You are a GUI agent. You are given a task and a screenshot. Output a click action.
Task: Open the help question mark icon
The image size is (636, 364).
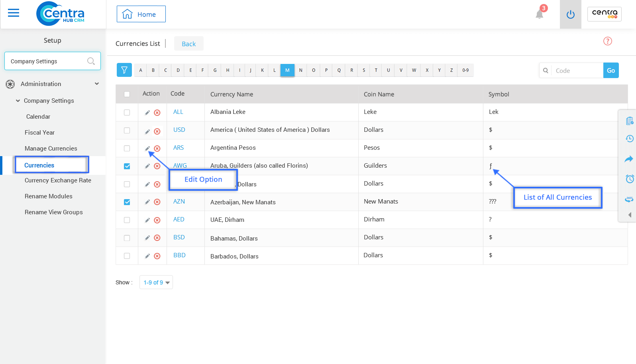[608, 41]
